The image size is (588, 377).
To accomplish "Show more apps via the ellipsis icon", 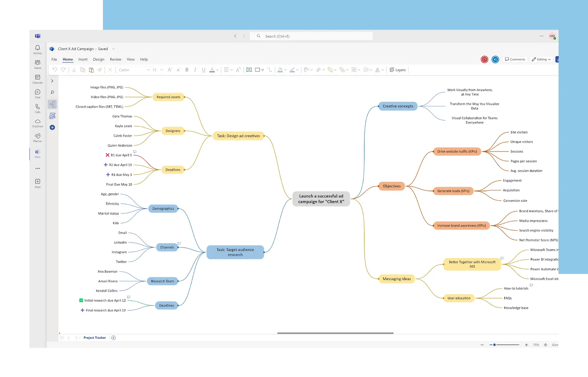I will click(x=37, y=168).
